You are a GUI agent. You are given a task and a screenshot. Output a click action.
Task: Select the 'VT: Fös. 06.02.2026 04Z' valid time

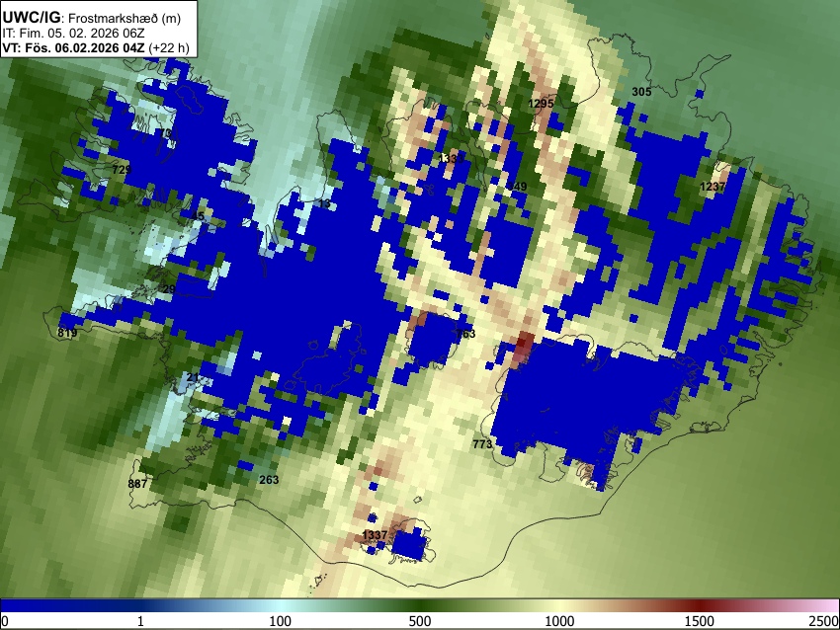tap(73, 47)
